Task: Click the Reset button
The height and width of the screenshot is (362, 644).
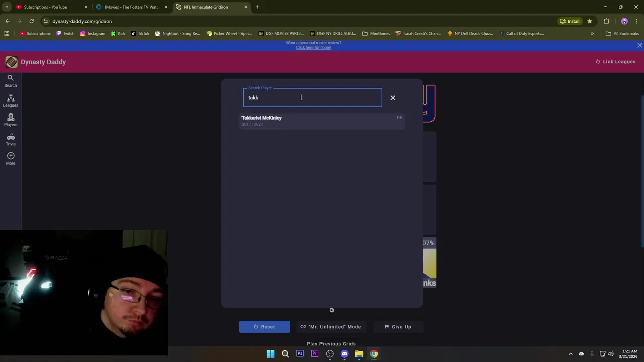Action: coord(264,327)
